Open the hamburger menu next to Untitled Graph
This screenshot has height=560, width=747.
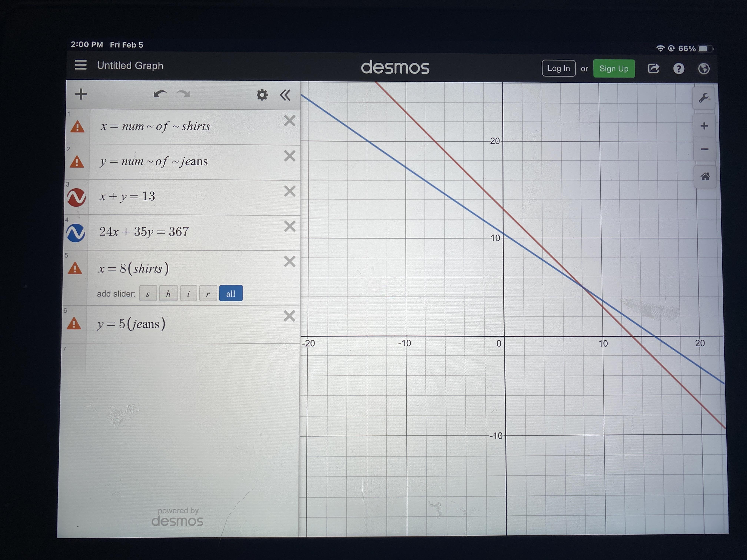coord(81,65)
